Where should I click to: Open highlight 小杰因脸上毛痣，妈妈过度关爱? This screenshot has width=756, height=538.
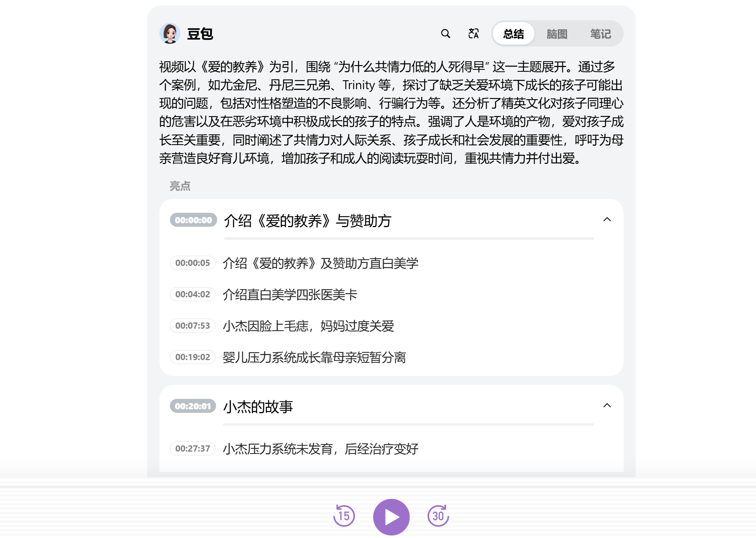(x=308, y=326)
